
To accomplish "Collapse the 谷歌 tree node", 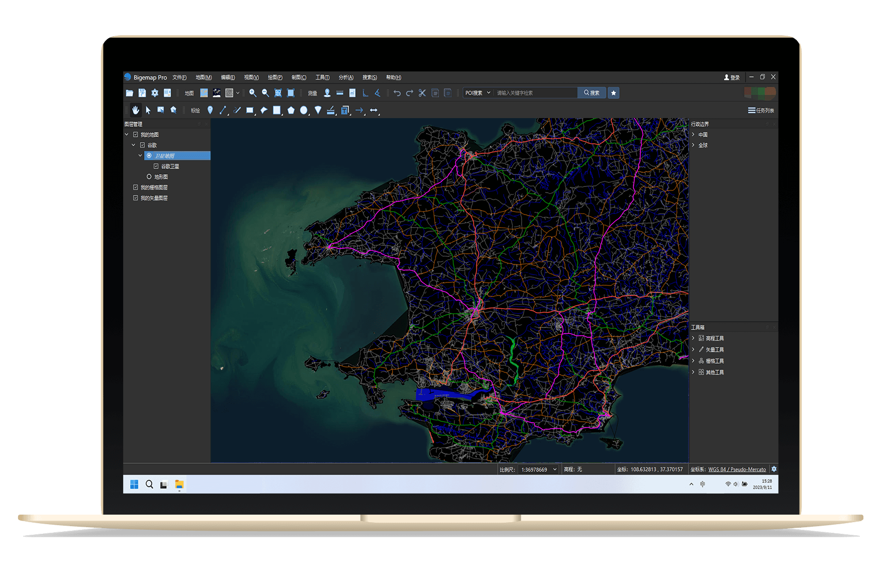I will tap(134, 145).
